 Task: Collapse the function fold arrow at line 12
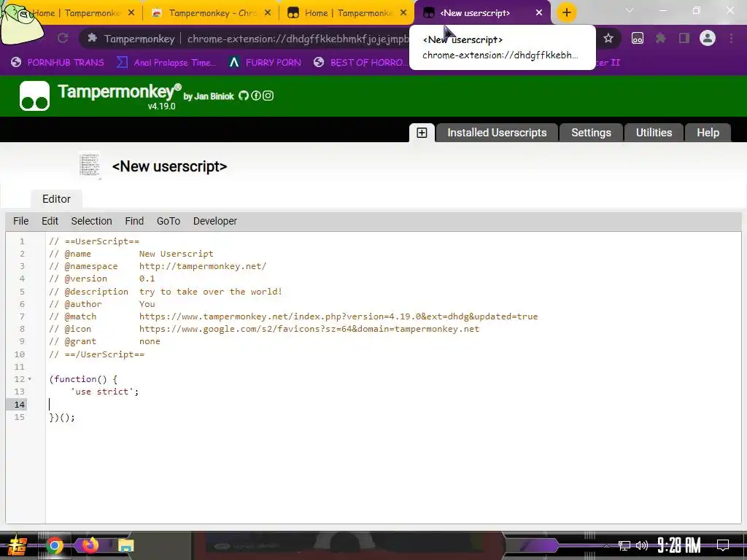[x=29, y=379]
